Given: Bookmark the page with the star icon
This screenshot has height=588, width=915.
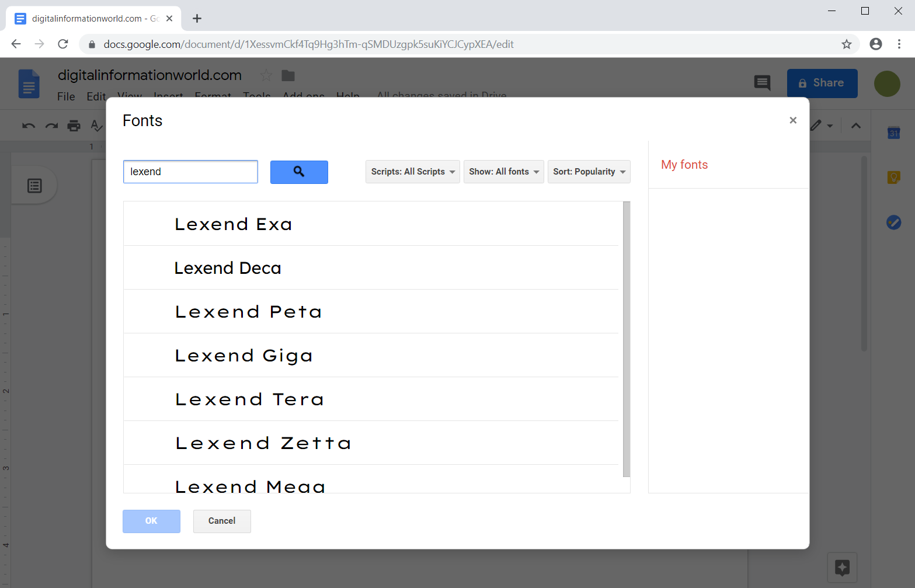Looking at the screenshot, I should 846,44.
